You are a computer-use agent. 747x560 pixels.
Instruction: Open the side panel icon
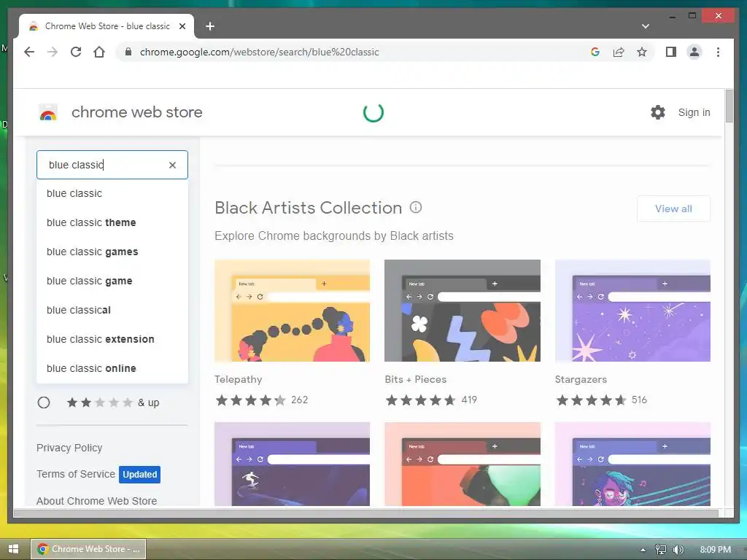(671, 52)
